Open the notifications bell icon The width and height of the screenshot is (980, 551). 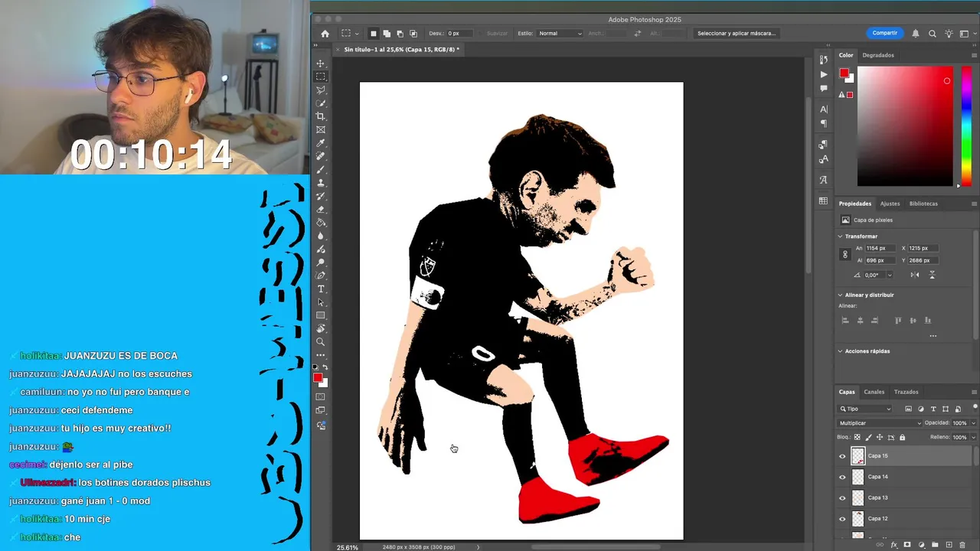click(x=916, y=34)
